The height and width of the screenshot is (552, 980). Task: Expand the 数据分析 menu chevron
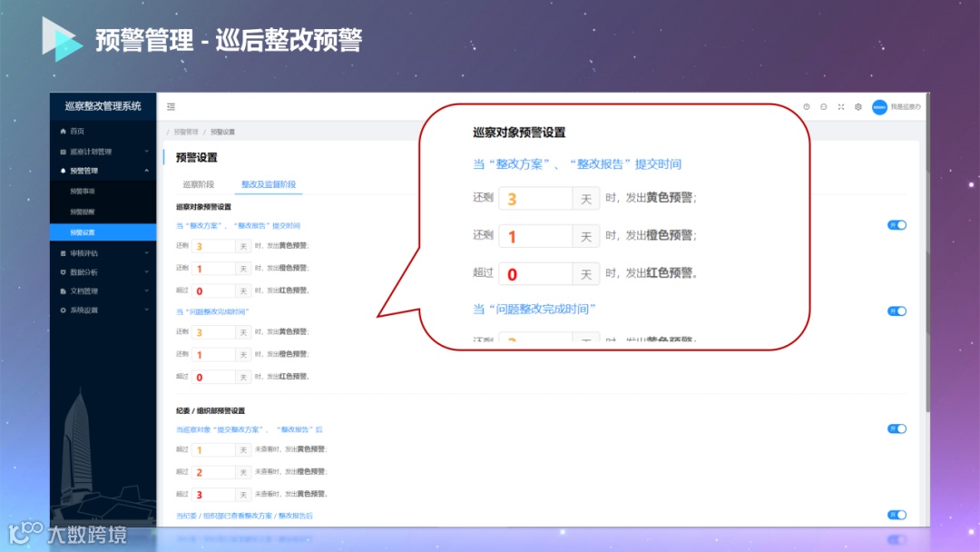point(147,272)
